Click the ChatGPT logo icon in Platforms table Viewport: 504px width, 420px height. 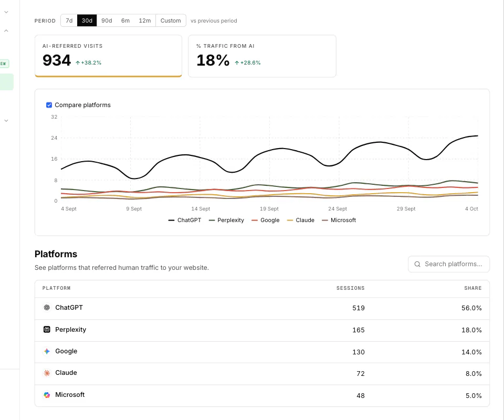(47, 308)
